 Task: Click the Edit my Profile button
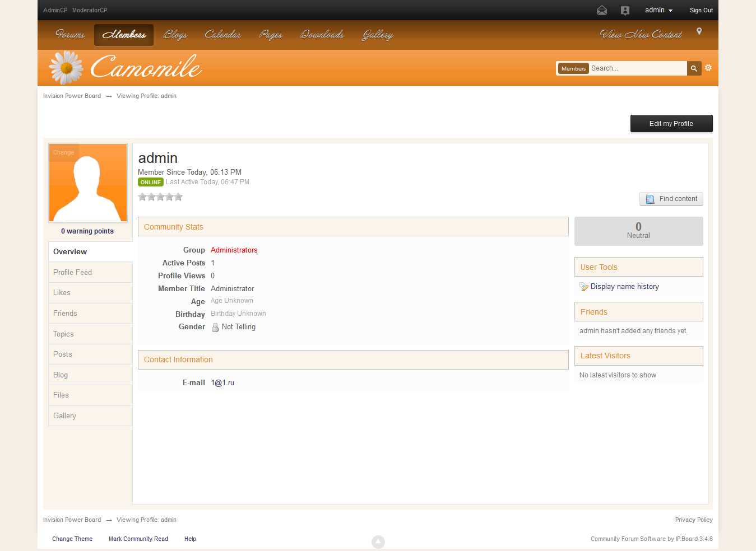point(671,124)
